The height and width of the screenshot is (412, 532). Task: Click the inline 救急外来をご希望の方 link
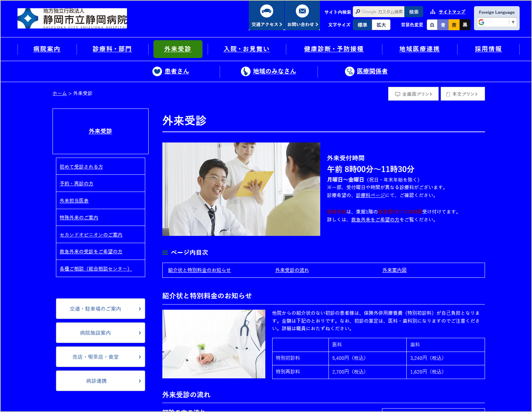375,219
